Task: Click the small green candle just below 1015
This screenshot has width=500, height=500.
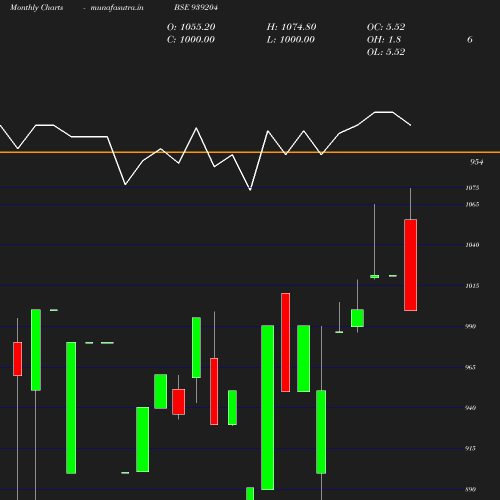Action: 357,318
